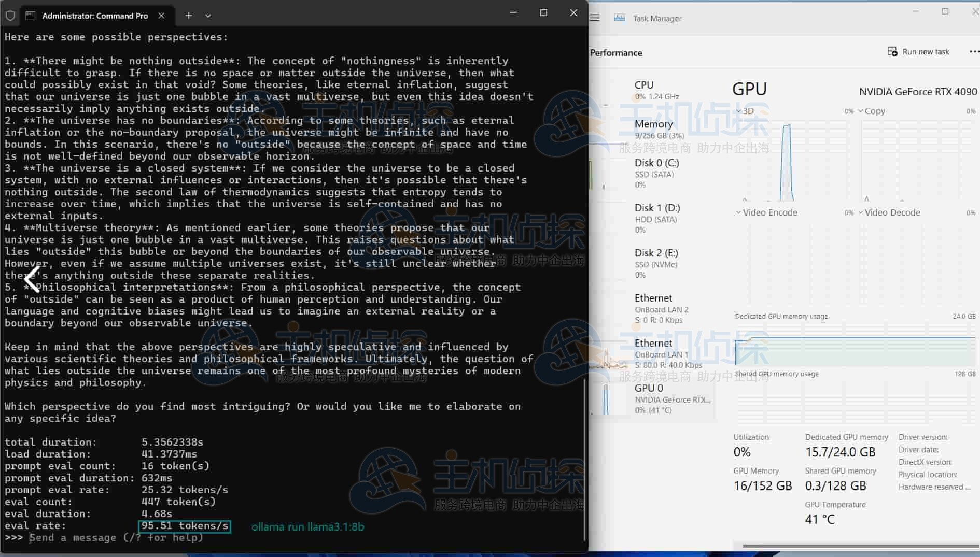Image resolution: width=980 pixels, height=557 pixels.
Task: Click the shield icon in terminal title bar
Action: pos(10,16)
